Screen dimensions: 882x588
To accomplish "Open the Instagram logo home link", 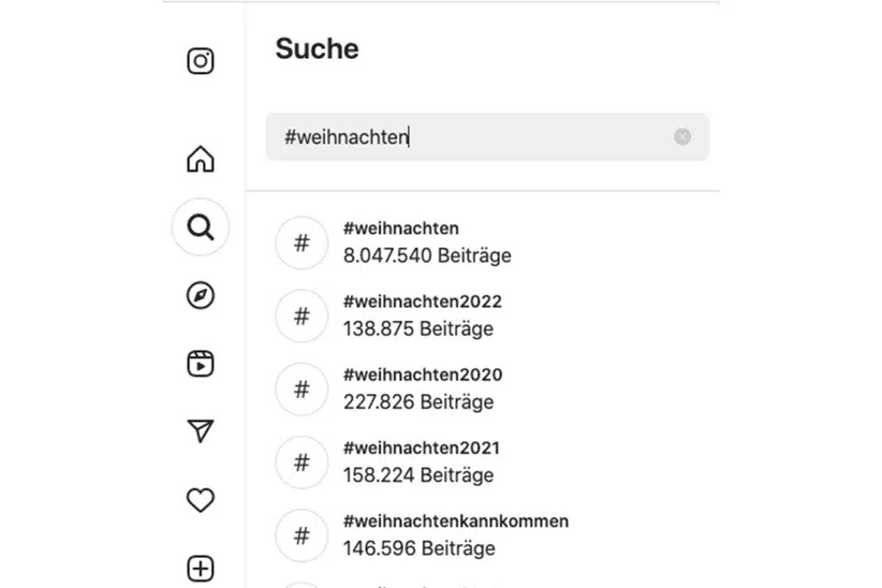I will click(x=200, y=60).
